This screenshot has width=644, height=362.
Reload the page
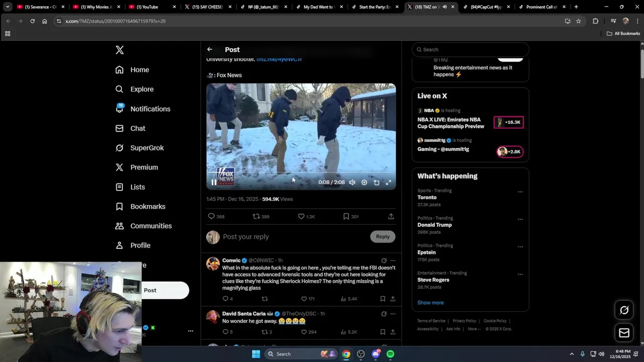click(x=32, y=21)
